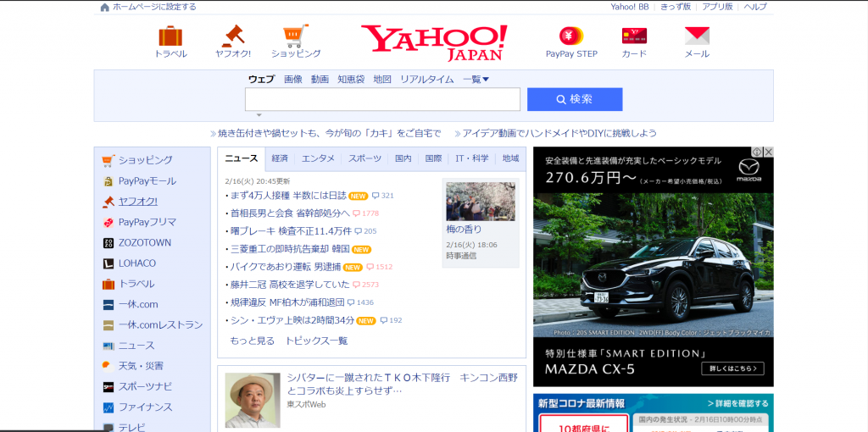Open the Travel suitcase icon in header
The width and height of the screenshot is (868, 432).
(x=170, y=36)
